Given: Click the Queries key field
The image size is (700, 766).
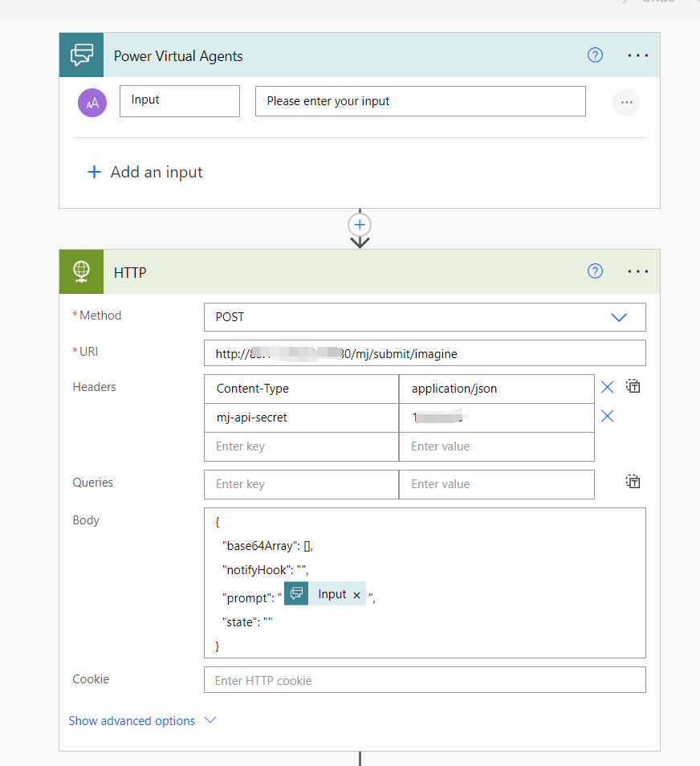Looking at the screenshot, I should [x=301, y=484].
